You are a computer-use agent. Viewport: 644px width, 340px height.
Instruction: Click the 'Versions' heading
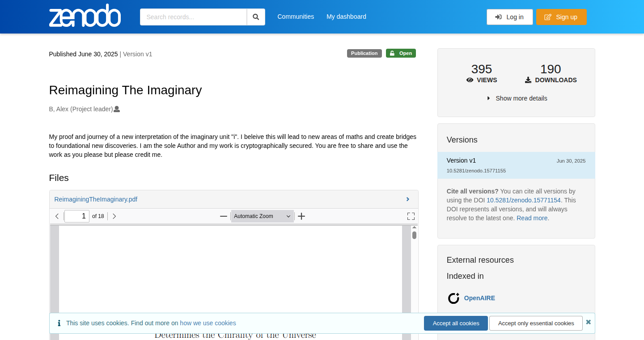pos(462,140)
